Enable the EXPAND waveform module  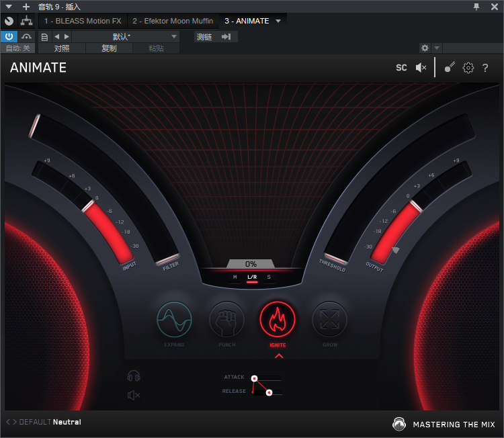(x=174, y=319)
